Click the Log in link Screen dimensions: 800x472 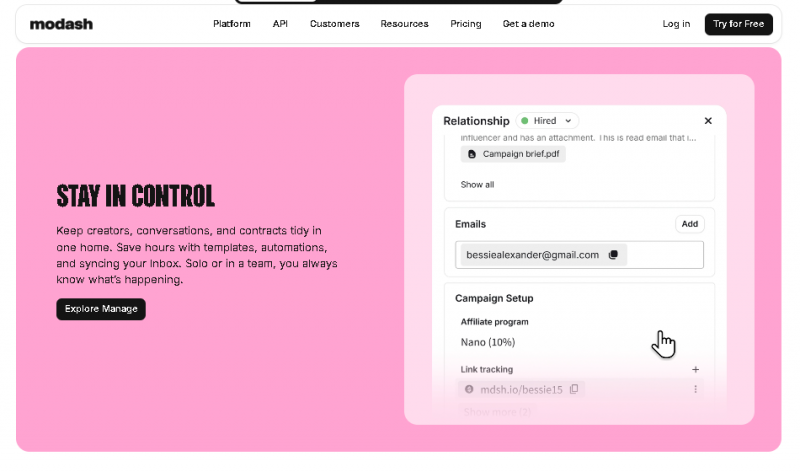(x=676, y=24)
